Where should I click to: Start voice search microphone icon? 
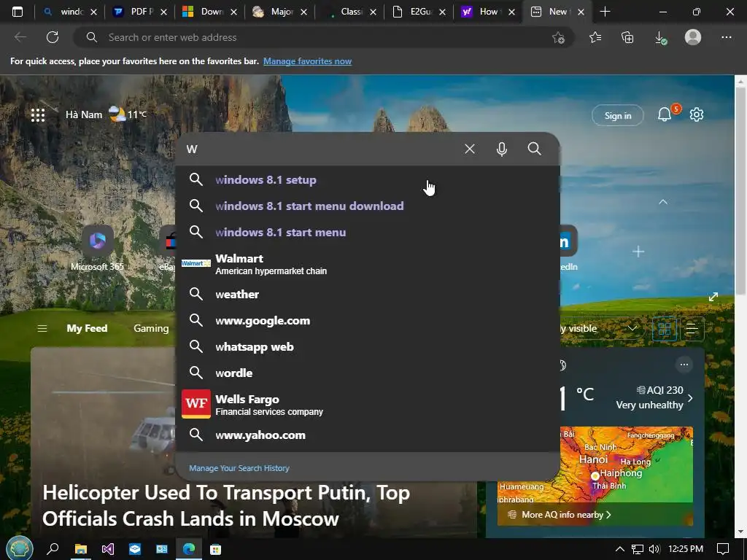click(502, 149)
